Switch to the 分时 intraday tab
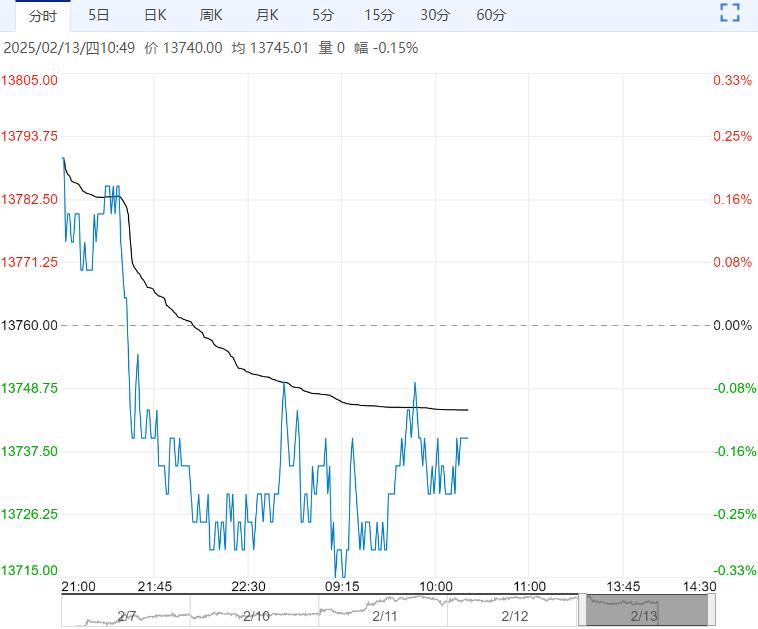 click(x=43, y=16)
